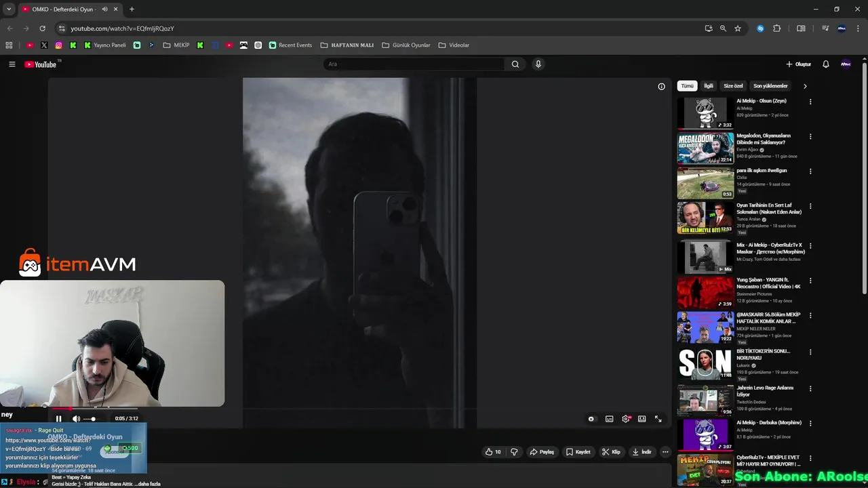The width and height of the screenshot is (868, 488).
Task: Open the Shazam extension icon
Action: tap(760, 28)
